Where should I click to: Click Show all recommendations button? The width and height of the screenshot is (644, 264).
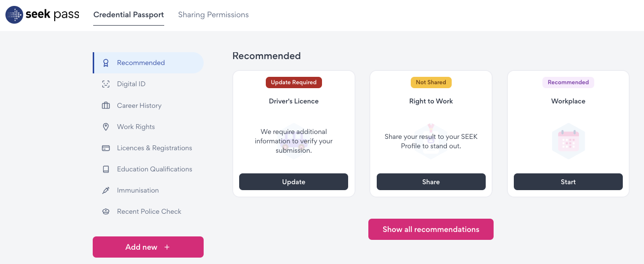click(x=430, y=230)
